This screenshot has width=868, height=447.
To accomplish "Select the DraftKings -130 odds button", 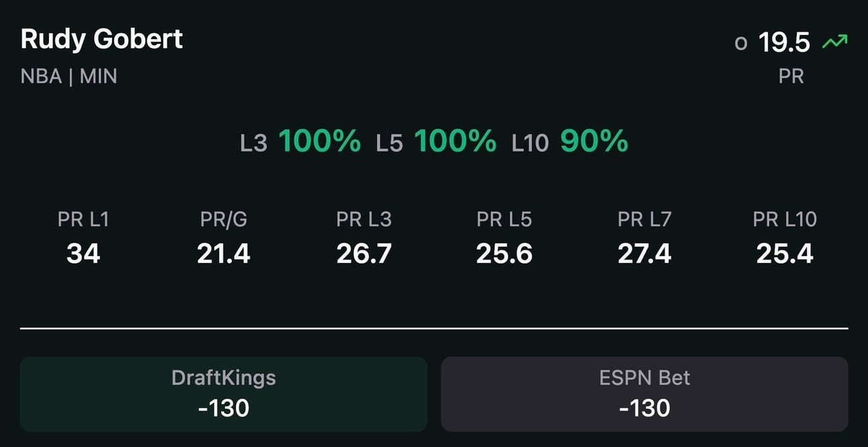I will [224, 394].
